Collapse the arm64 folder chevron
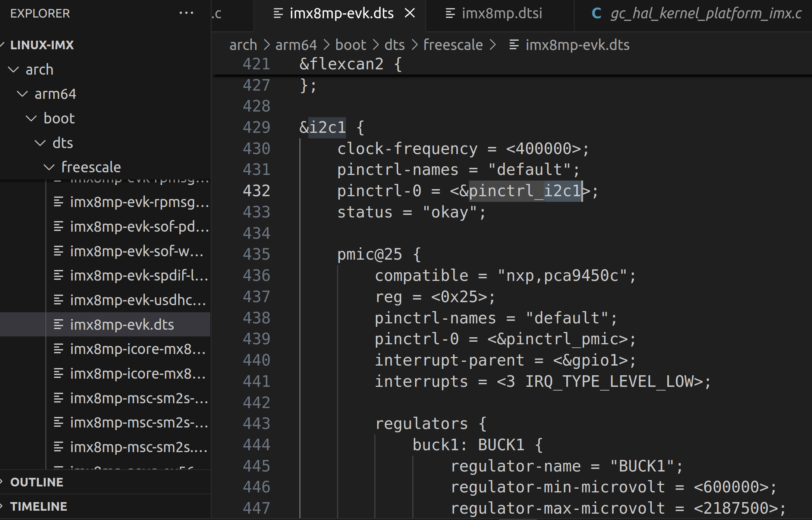812x520 pixels. (23, 94)
